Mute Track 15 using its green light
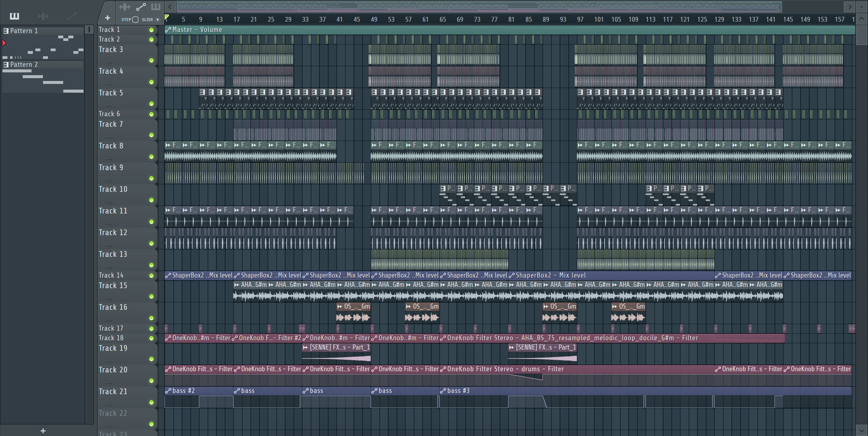This screenshot has width=868, height=436. pos(152,297)
